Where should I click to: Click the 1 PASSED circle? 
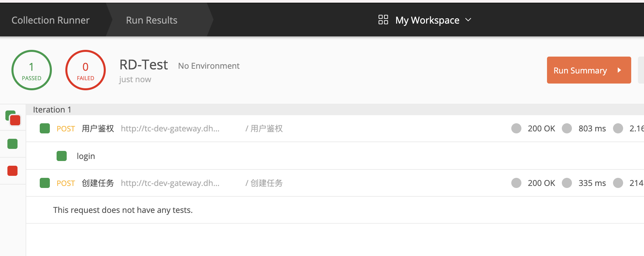pyautogui.click(x=32, y=70)
